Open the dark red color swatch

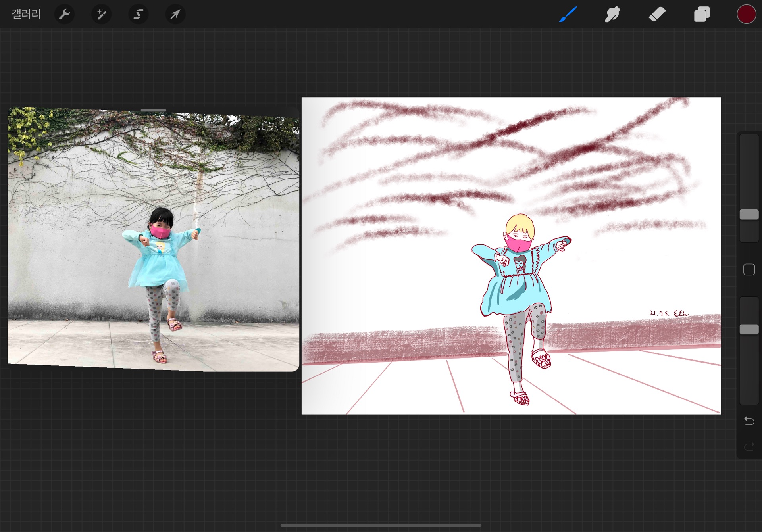(746, 15)
